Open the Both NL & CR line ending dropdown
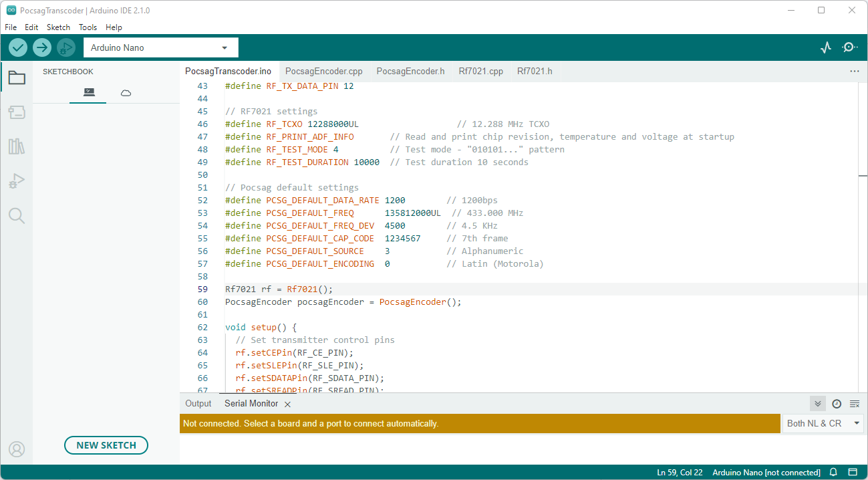The image size is (868, 480). [823, 423]
